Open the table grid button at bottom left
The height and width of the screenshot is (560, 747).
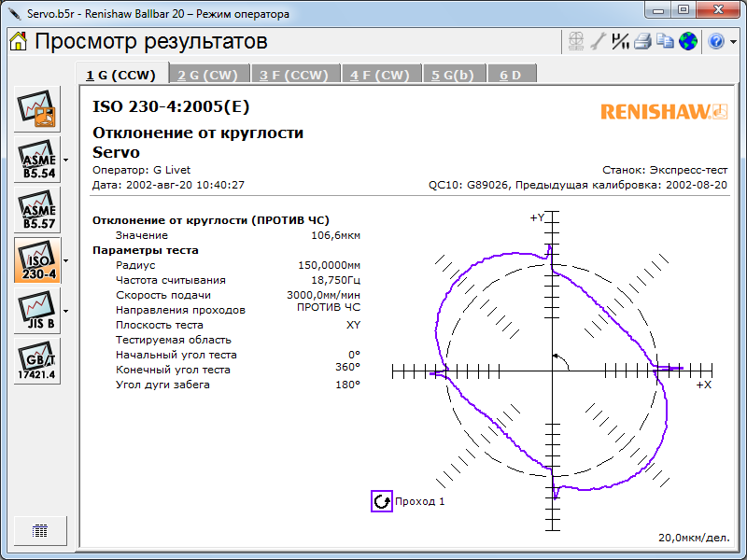pyautogui.click(x=40, y=530)
